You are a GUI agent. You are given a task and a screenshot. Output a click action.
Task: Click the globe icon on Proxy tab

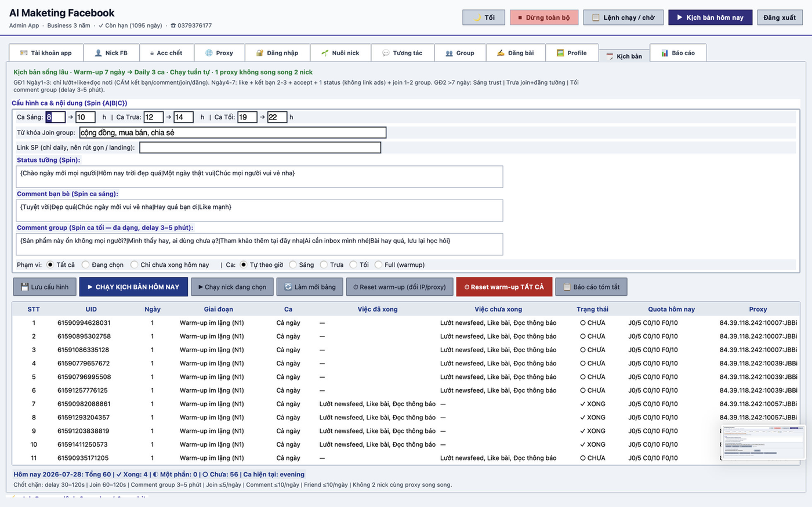coord(209,53)
